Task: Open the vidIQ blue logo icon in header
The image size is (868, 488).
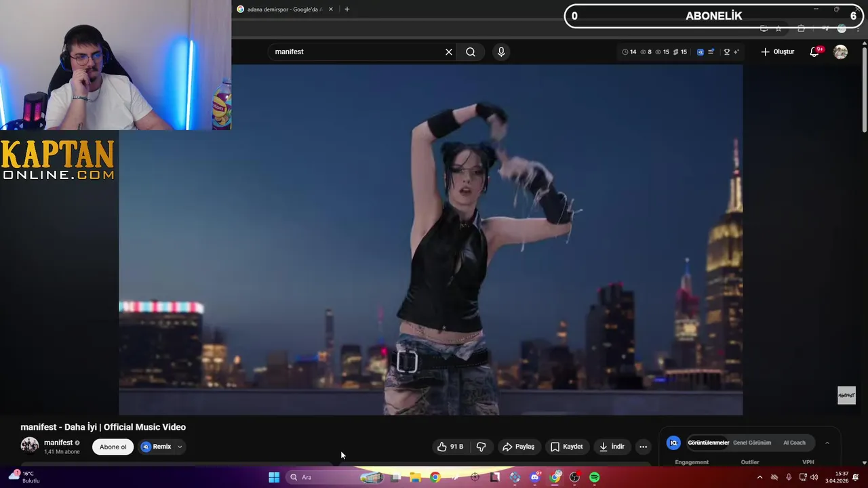Action: [701, 52]
